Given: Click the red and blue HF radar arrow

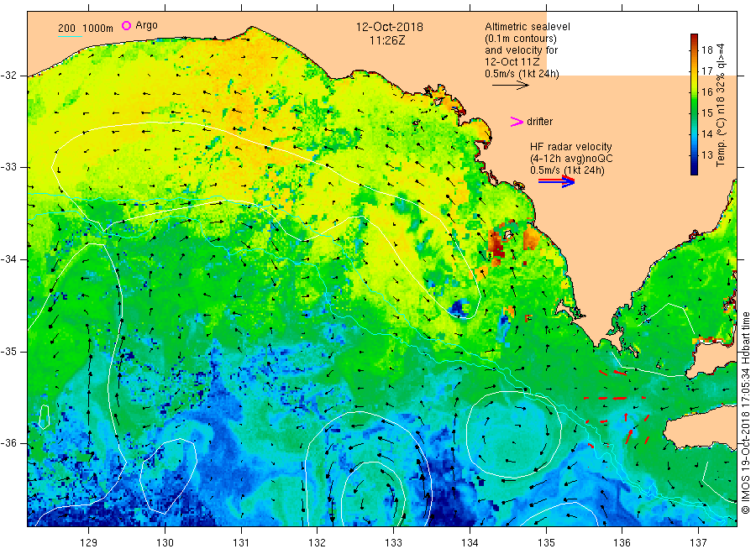Looking at the screenshot, I should coord(556,181).
